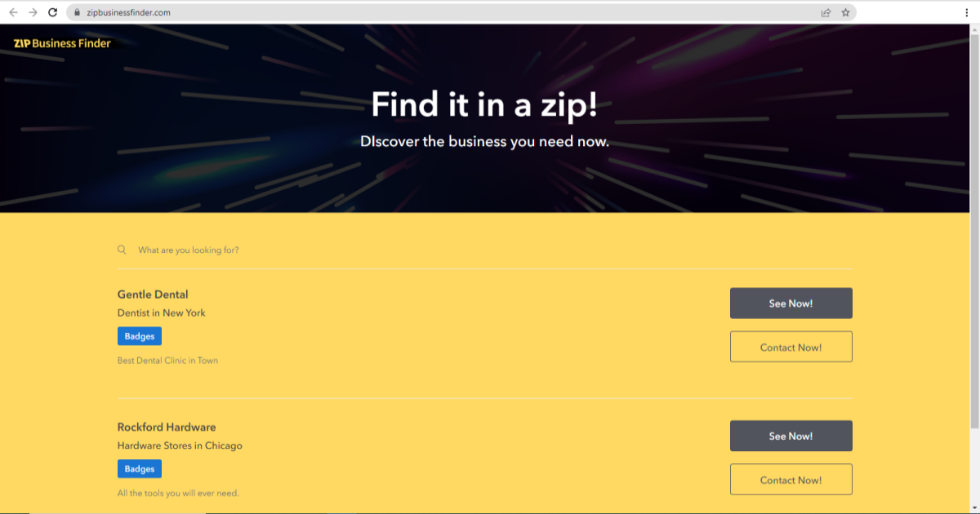Click the browser back arrow
This screenshot has width=980, height=514.
[x=13, y=12]
